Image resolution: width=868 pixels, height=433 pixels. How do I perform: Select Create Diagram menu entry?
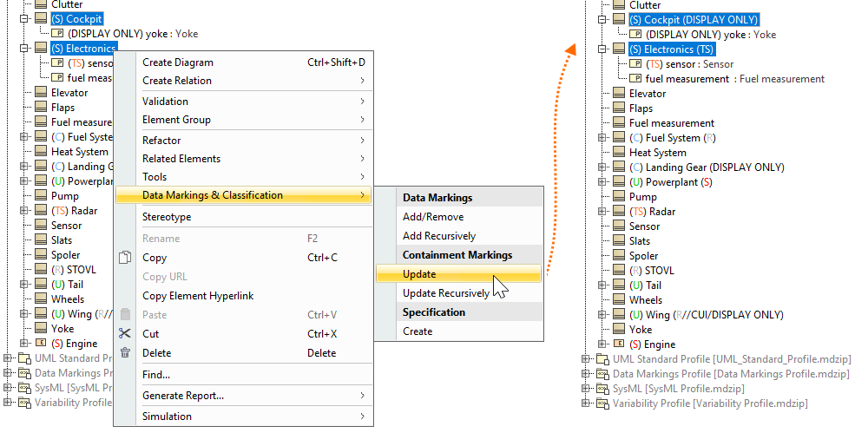[178, 62]
